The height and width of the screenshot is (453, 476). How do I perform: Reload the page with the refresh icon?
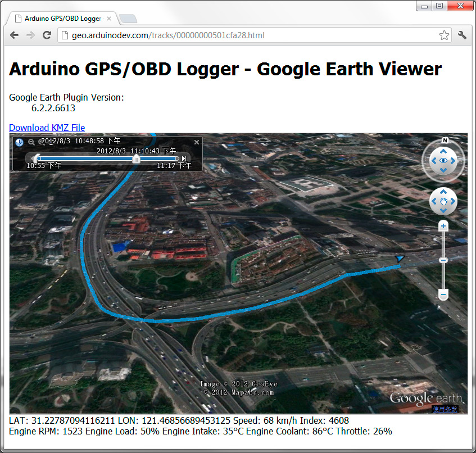47,35
